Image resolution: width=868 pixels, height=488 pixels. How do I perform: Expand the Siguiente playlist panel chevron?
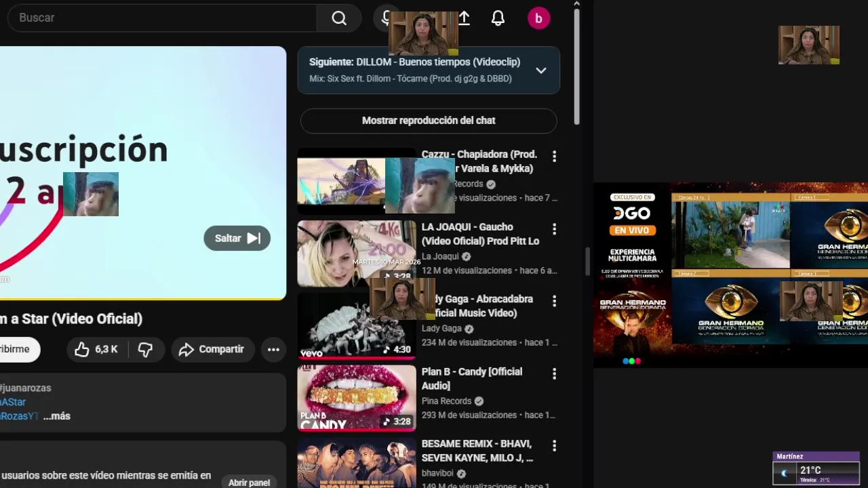click(540, 70)
